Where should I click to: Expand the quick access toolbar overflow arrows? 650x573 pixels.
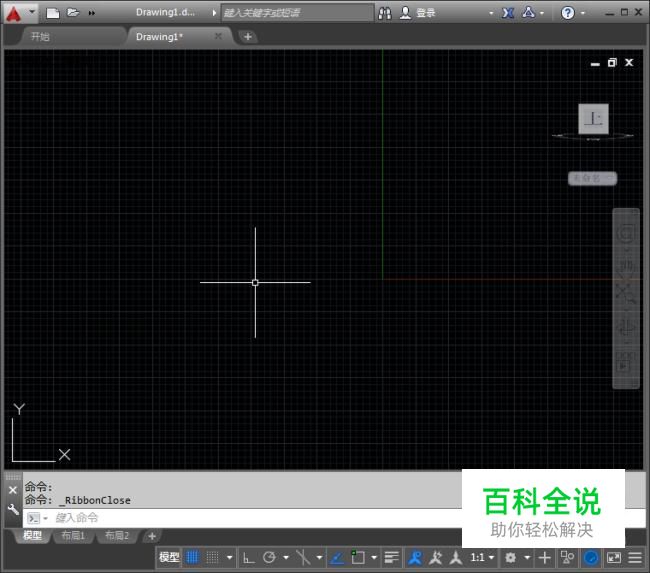[92, 13]
